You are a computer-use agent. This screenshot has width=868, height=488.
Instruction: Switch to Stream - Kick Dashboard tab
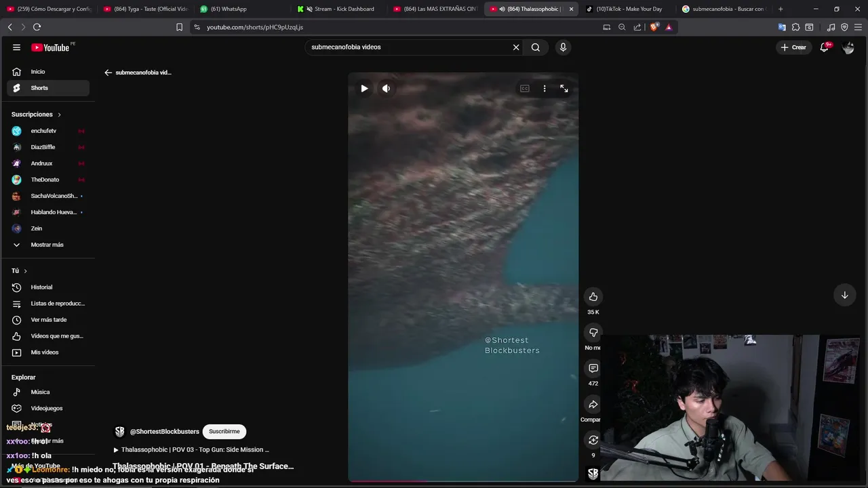[x=339, y=9]
